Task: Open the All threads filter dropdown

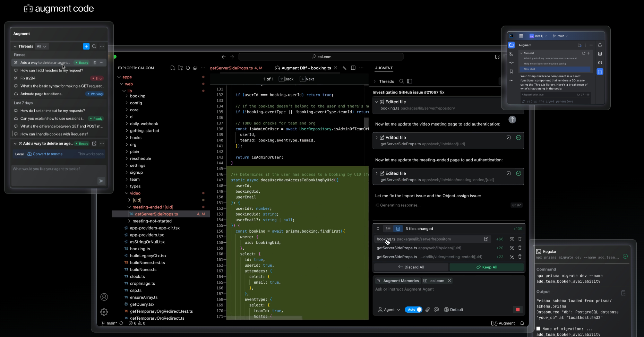Action: [x=42, y=46]
